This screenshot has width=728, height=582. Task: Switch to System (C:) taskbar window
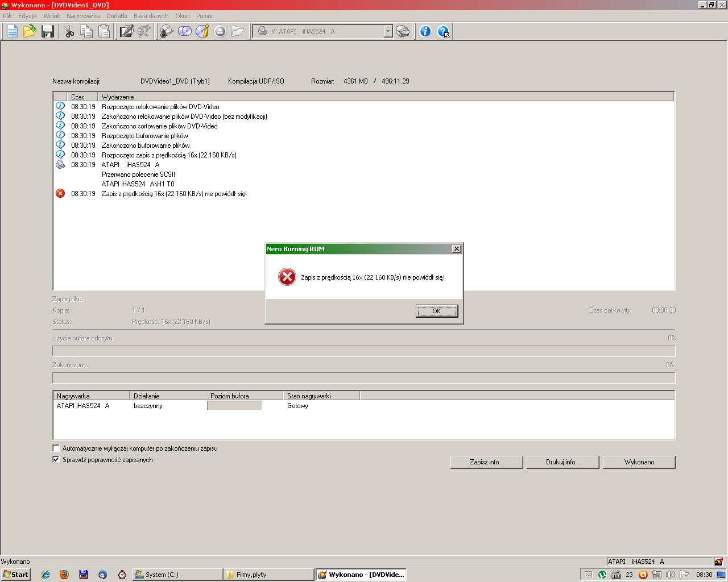(x=177, y=575)
